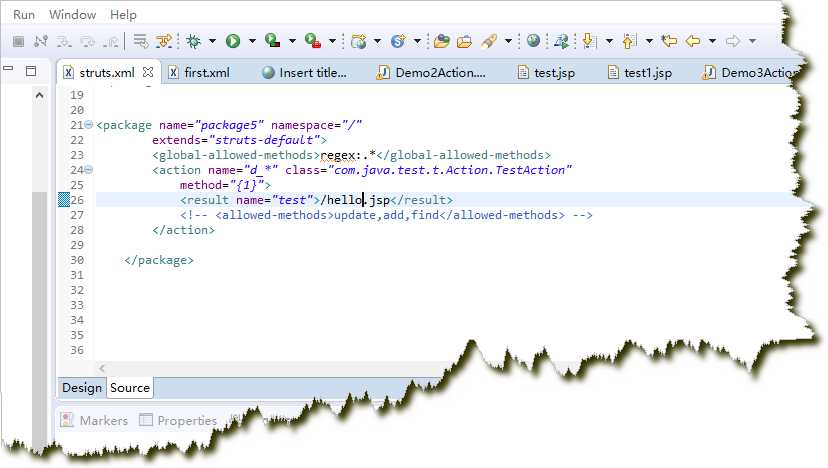Open the New Servlet dropdown arrow
828x468 pixels.
pos(417,41)
